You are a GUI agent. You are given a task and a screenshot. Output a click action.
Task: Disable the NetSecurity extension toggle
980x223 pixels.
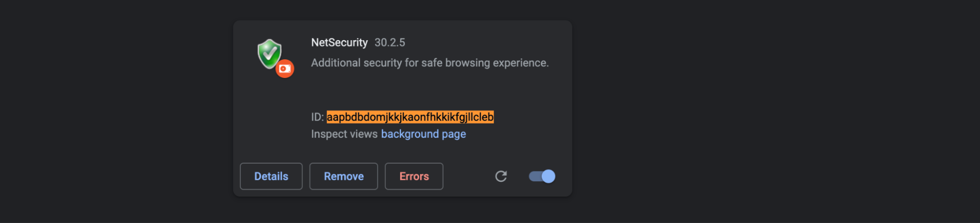pyautogui.click(x=542, y=176)
